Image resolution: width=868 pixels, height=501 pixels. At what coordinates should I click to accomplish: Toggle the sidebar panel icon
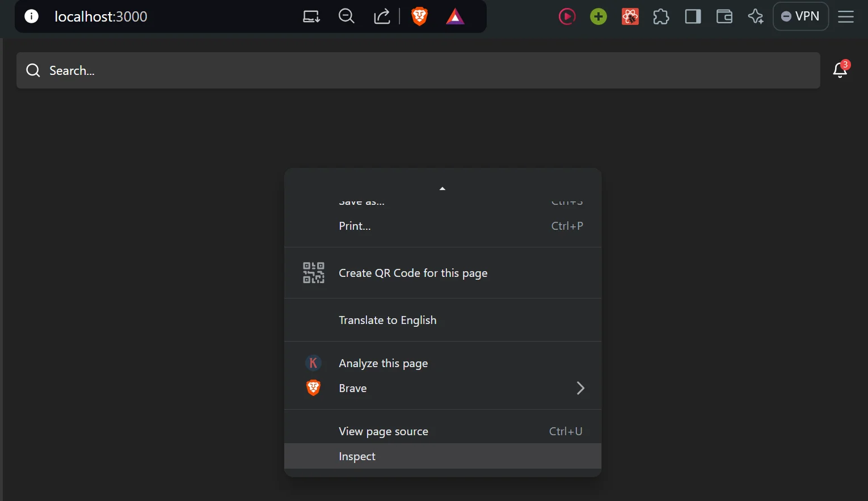pyautogui.click(x=693, y=16)
